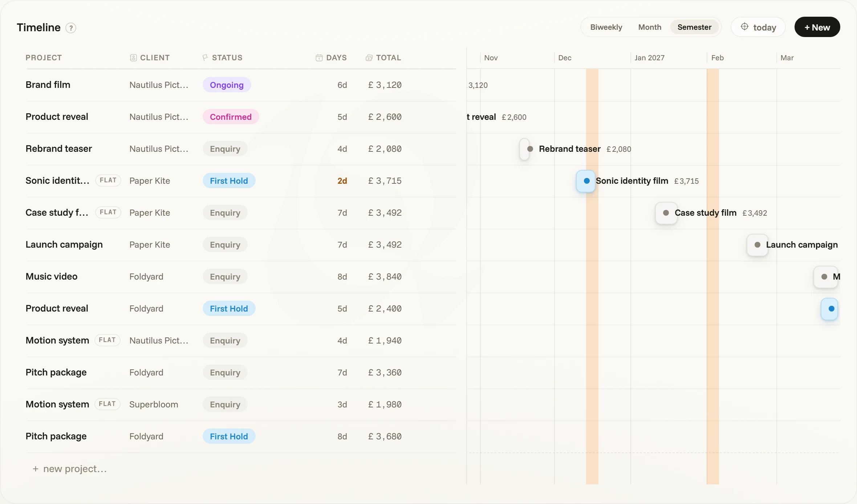Select the Sonic identity film timeline marker

point(586,181)
